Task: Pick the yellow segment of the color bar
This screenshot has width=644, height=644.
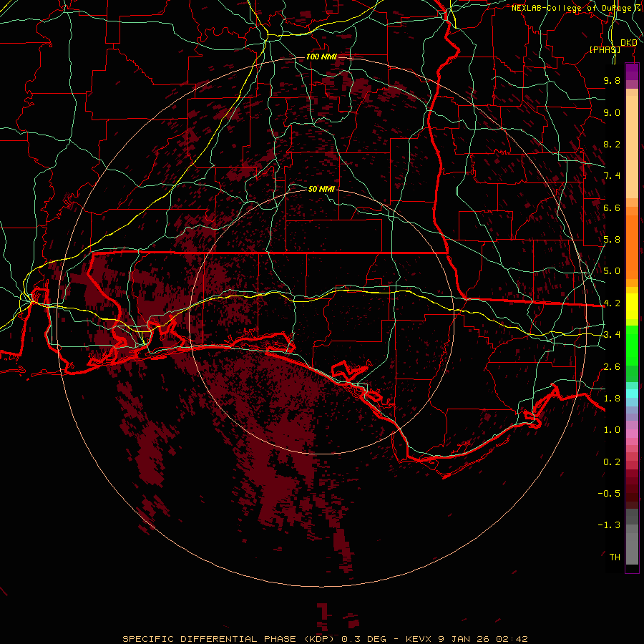Action: [x=632, y=306]
